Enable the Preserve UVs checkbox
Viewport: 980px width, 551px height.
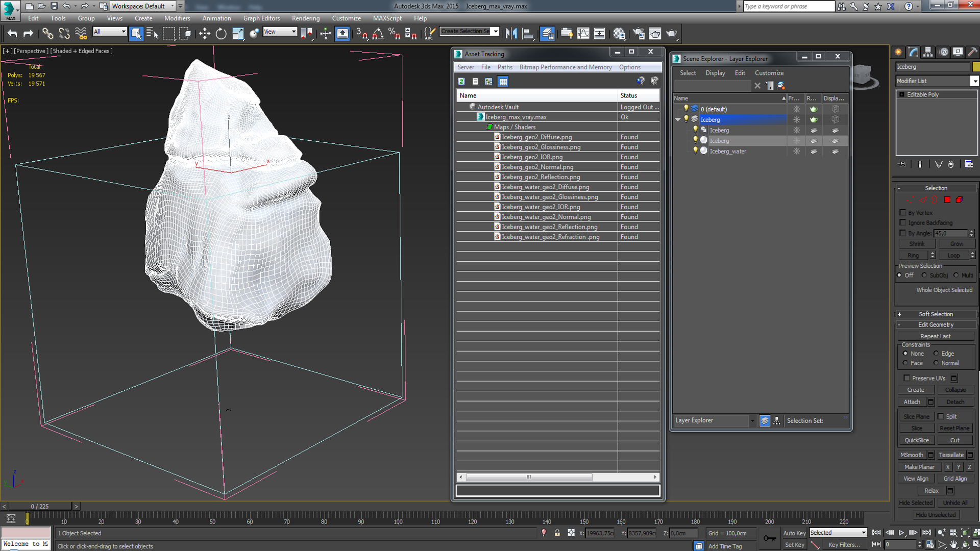(x=906, y=378)
